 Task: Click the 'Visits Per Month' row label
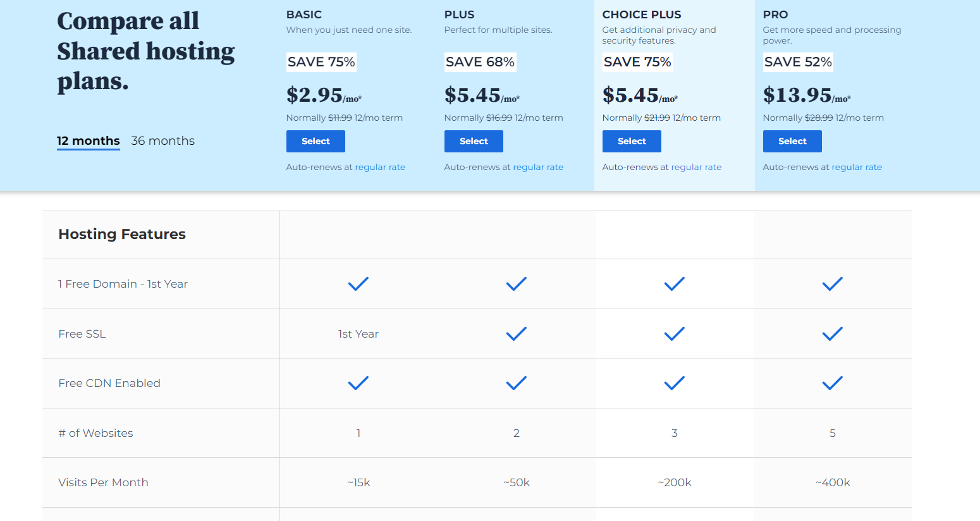point(103,482)
